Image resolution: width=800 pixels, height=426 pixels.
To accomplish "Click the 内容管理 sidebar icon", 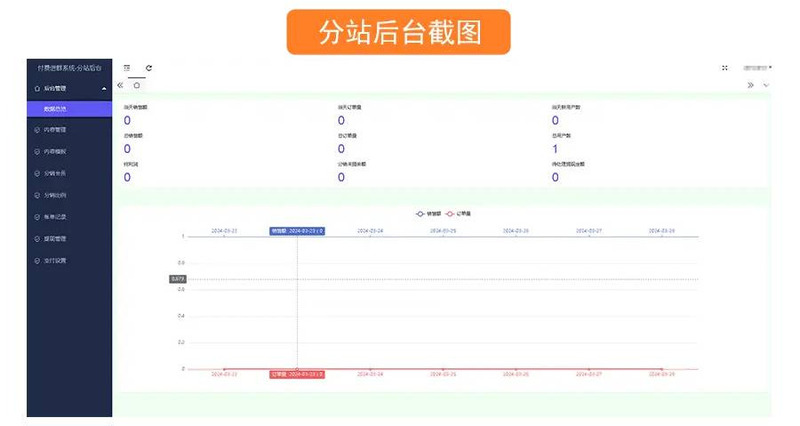I will pos(37,129).
